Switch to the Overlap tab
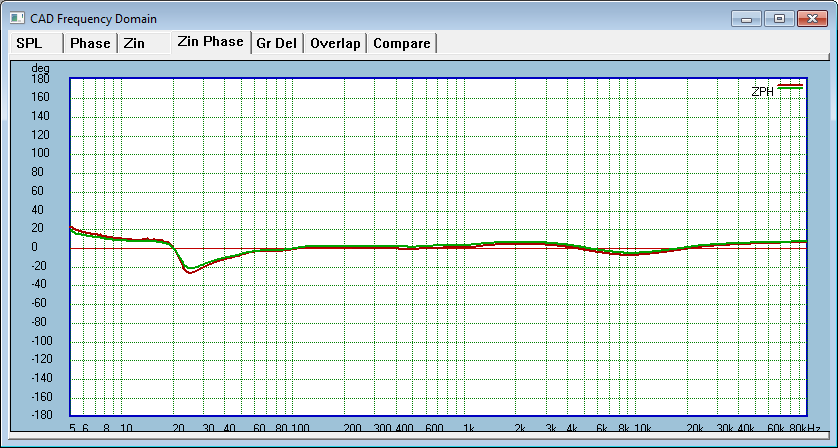 coord(335,43)
